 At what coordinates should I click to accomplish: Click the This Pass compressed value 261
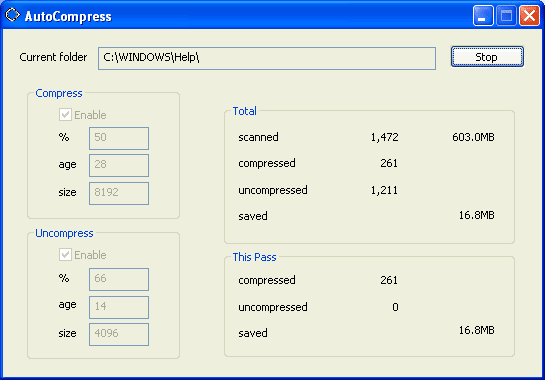[389, 280]
